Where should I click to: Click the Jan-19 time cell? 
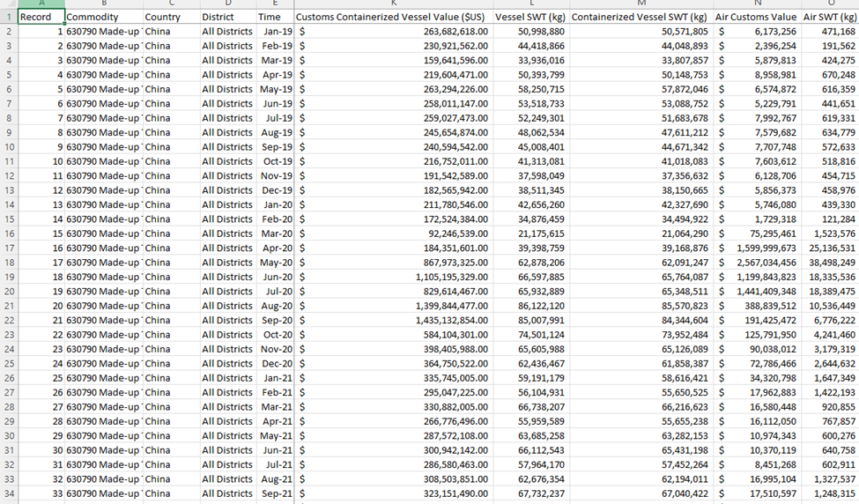point(275,31)
